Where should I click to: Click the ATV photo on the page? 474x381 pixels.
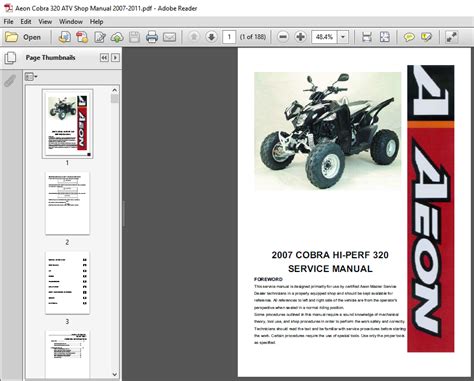point(328,131)
